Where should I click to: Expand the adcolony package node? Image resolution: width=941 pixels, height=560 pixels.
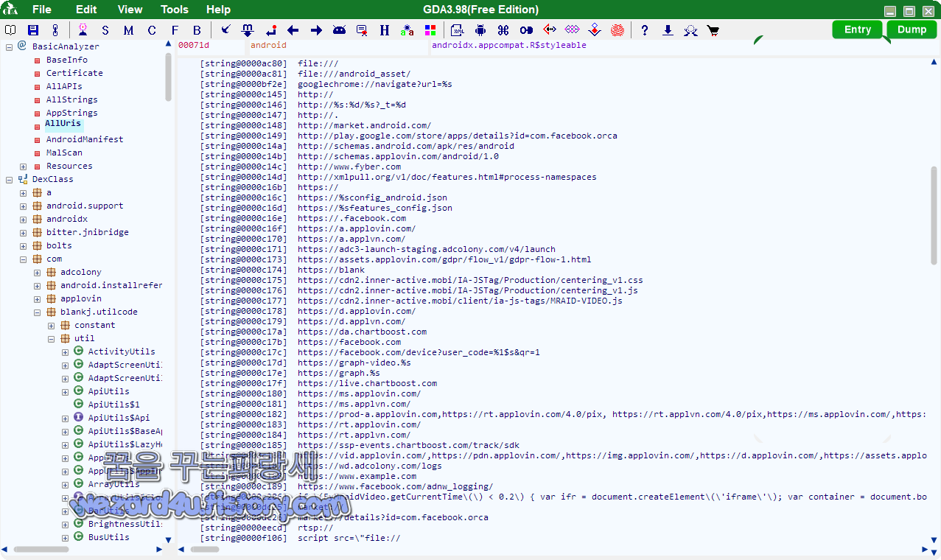click(37, 272)
